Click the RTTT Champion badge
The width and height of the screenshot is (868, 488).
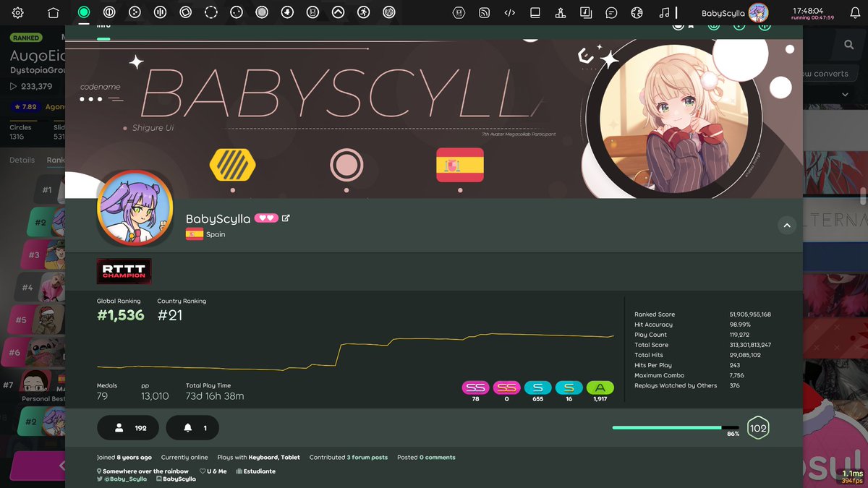click(124, 271)
